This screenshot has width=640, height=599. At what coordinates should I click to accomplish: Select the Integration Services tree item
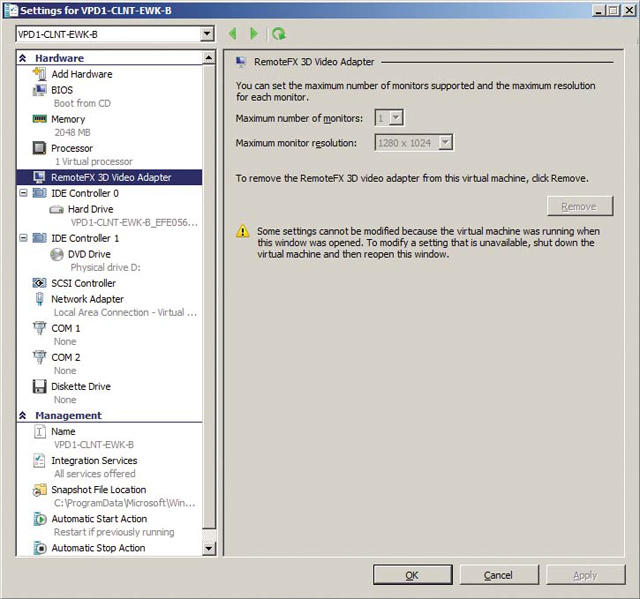[94, 460]
